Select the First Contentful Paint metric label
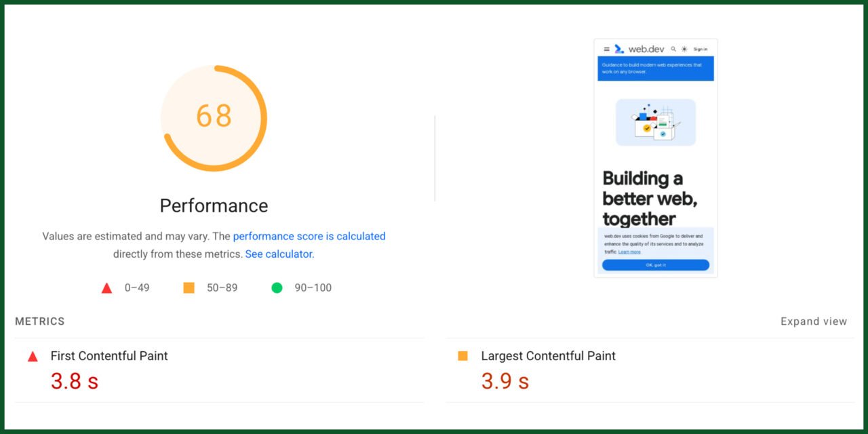Screen dimensions: 868x434 click(x=109, y=356)
